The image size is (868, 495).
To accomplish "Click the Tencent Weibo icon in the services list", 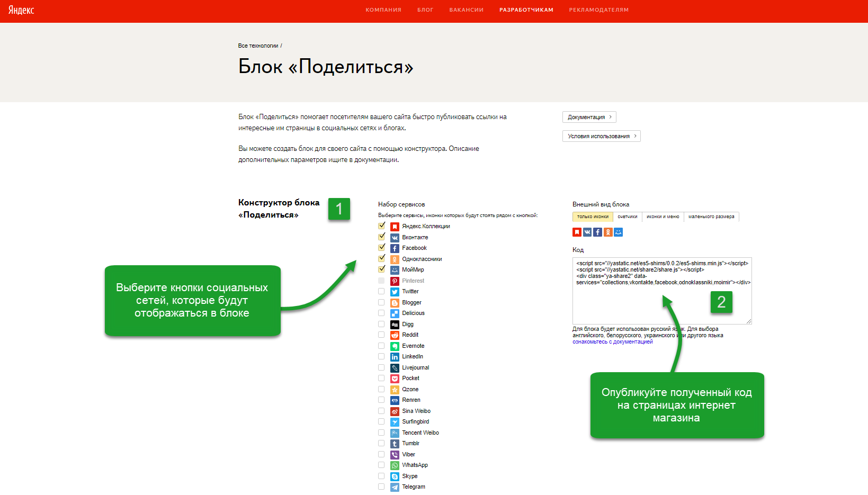I will tap(395, 433).
